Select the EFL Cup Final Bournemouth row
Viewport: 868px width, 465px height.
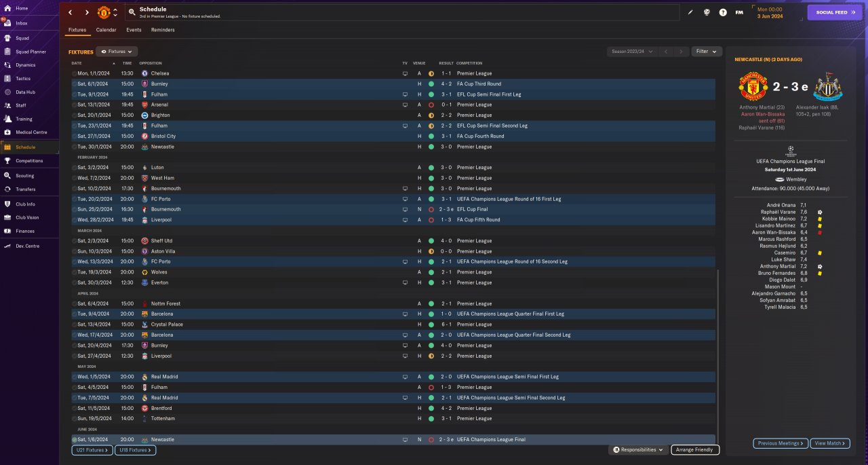coord(393,209)
